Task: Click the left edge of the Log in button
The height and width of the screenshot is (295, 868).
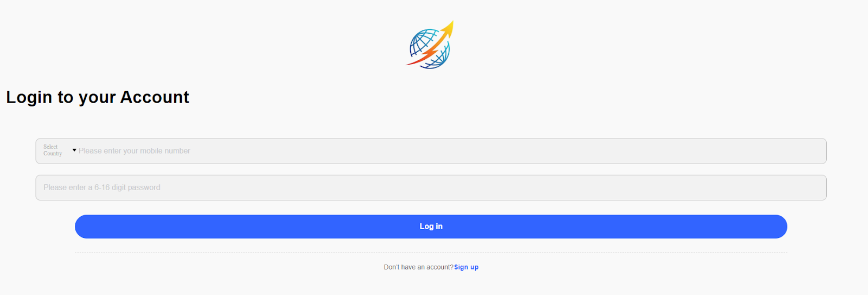Action: click(82, 227)
